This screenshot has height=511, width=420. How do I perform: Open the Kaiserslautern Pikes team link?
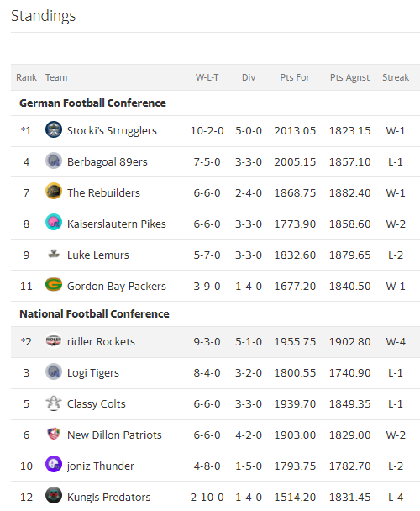coord(116,224)
